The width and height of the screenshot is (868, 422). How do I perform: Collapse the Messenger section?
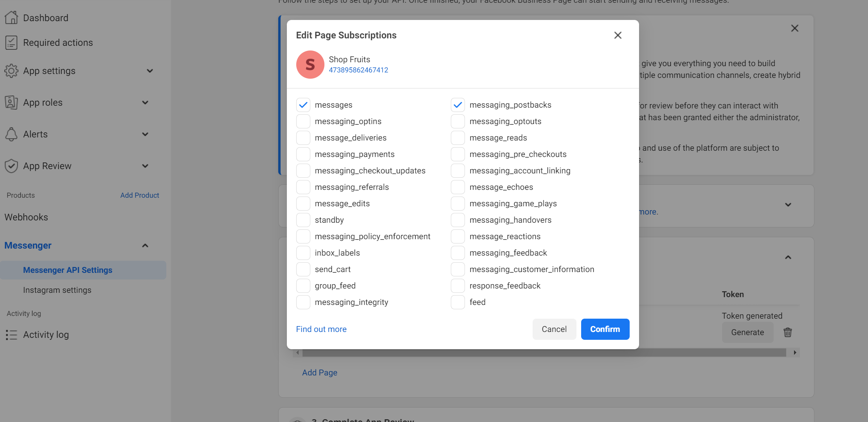coord(145,245)
